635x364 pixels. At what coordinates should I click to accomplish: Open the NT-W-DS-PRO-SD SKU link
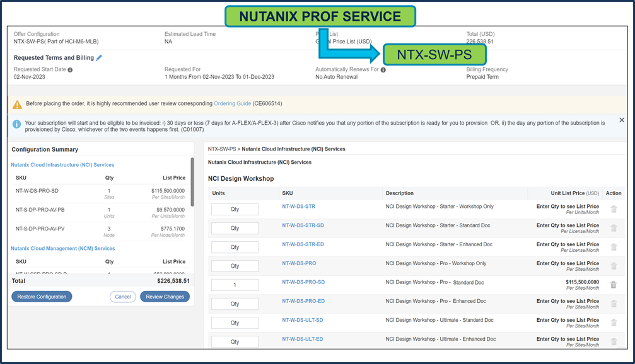(x=303, y=282)
